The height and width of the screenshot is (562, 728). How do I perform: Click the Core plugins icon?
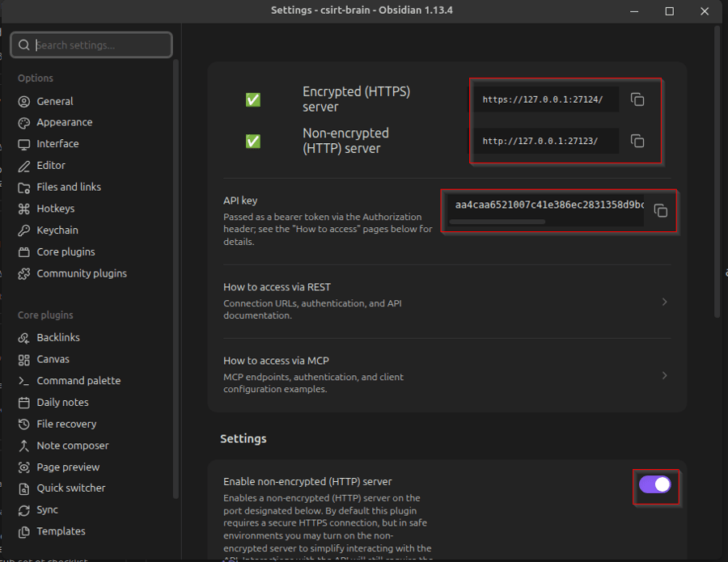(x=24, y=252)
